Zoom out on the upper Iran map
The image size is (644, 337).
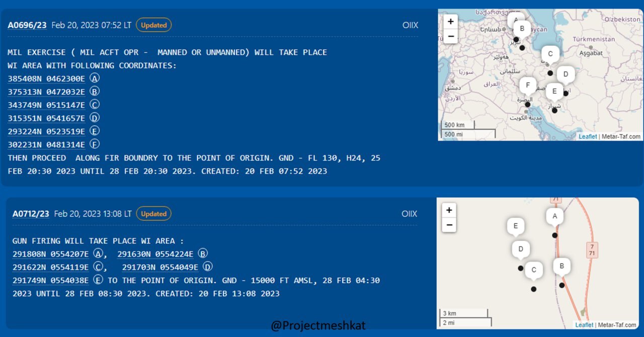coord(450,36)
